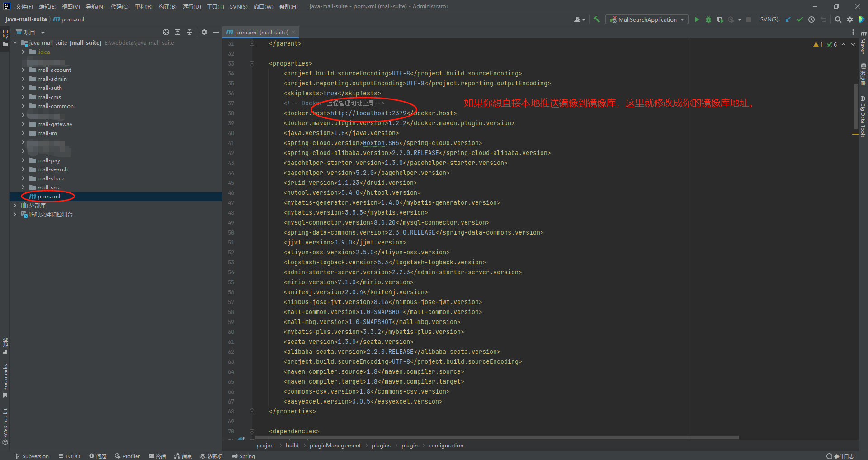This screenshot has height=460, width=868.
Task: Click the SVN update project arrow icon
Action: pos(788,19)
